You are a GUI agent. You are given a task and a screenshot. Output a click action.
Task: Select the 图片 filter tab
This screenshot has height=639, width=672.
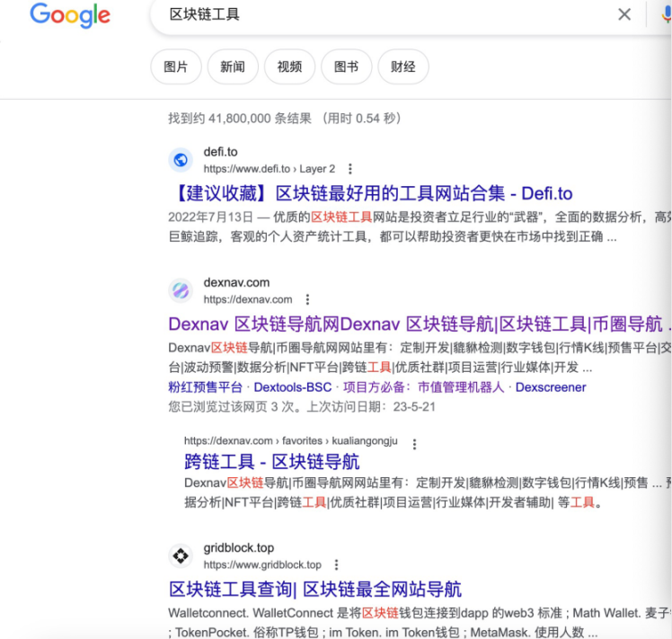[x=176, y=67]
